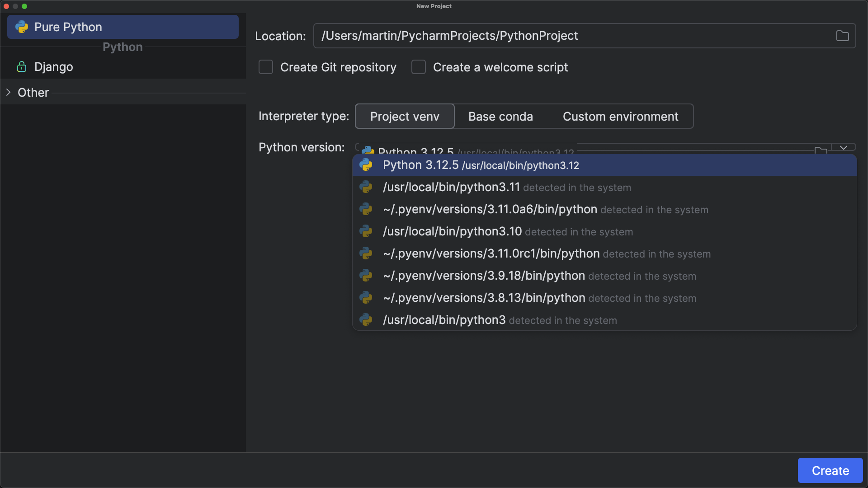Select the Python 3.12.5 interpreter icon
Image resolution: width=868 pixels, height=488 pixels.
coord(366,165)
